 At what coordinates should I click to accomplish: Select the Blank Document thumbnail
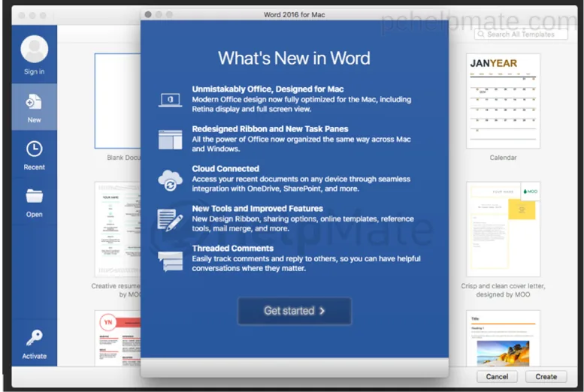pos(118,101)
